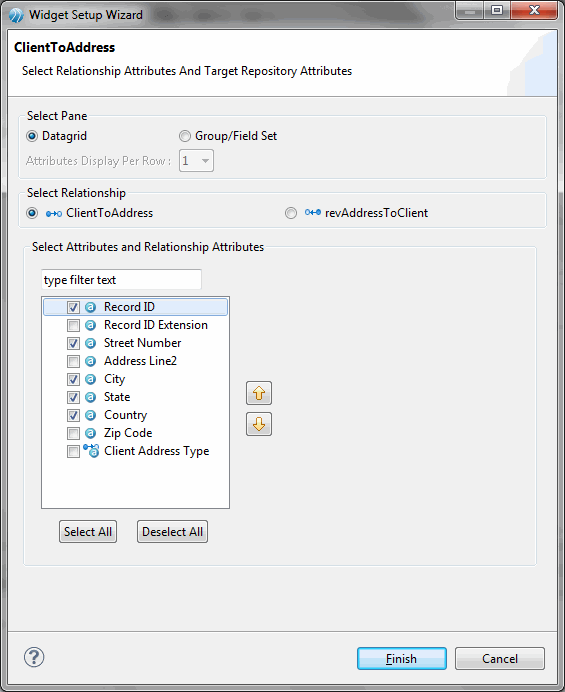
Task: Click the attribute icon beside Record ID Extension
Action: 90,325
